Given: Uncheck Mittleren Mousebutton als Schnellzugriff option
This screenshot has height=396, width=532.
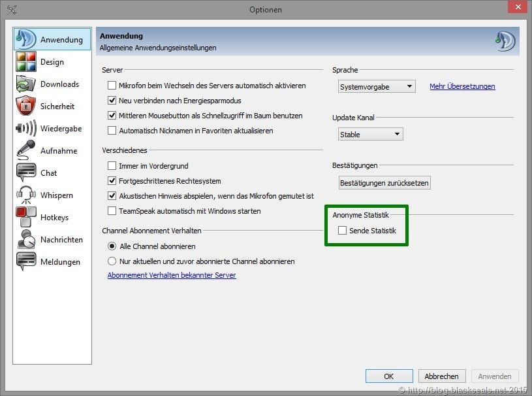Looking at the screenshot, I should (x=112, y=116).
